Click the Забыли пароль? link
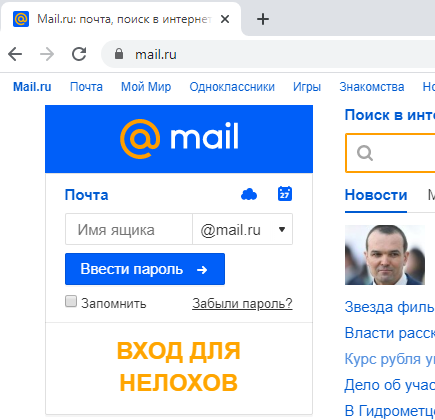Viewport: 435px width, 420px height. click(x=242, y=304)
